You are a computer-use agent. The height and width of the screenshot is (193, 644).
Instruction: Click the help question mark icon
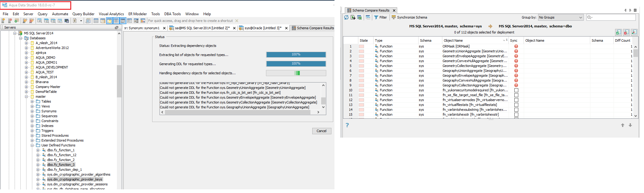[x=347, y=125]
